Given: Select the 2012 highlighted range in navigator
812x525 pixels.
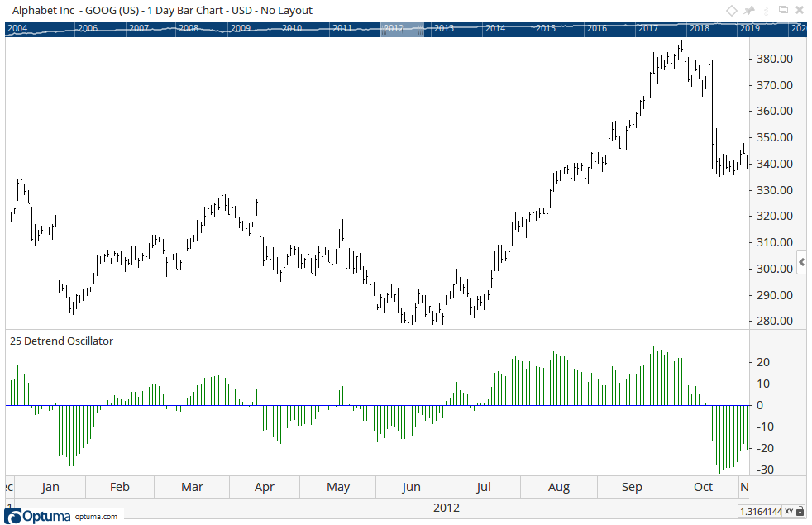Looking at the screenshot, I should (403, 29).
